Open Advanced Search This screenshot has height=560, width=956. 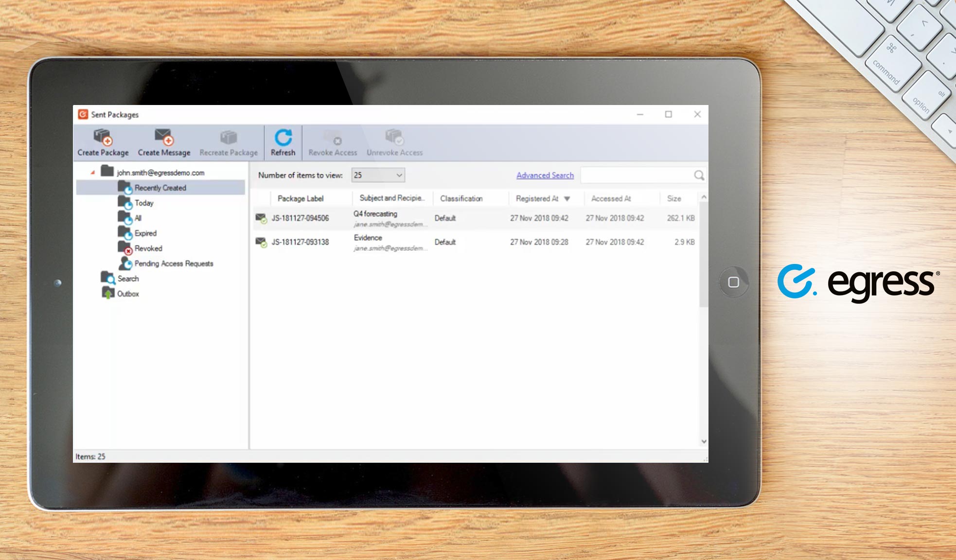[544, 175]
